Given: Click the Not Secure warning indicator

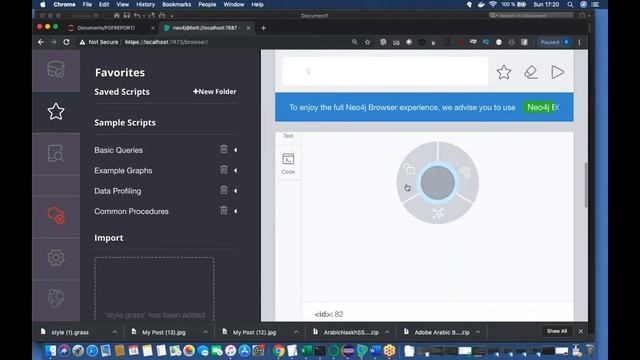Looking at the screenshot, I should [99, 42].
